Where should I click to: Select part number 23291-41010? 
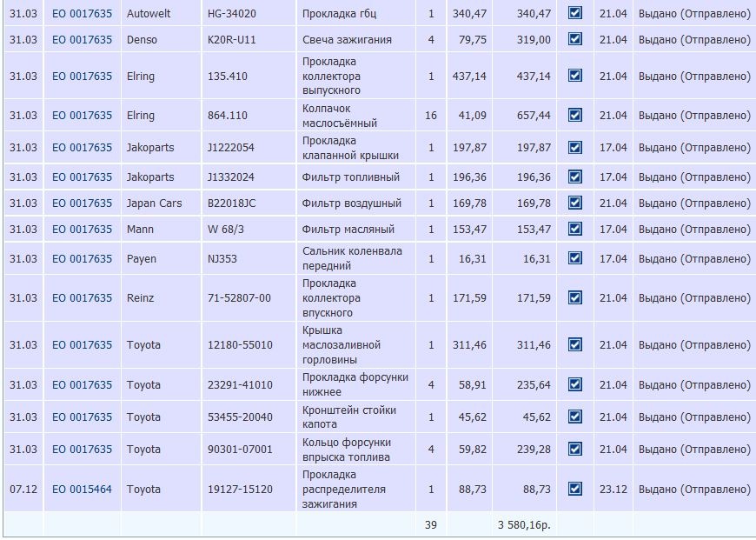(x=240, y=385)
